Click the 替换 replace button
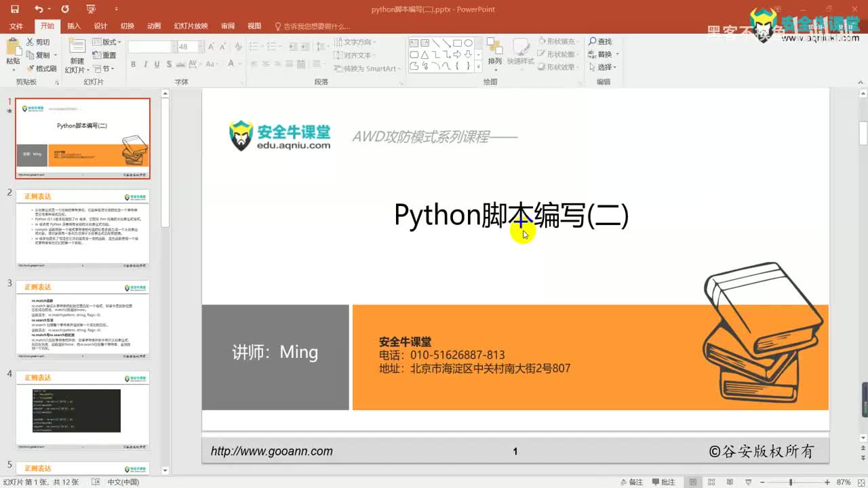 [603, 55]
